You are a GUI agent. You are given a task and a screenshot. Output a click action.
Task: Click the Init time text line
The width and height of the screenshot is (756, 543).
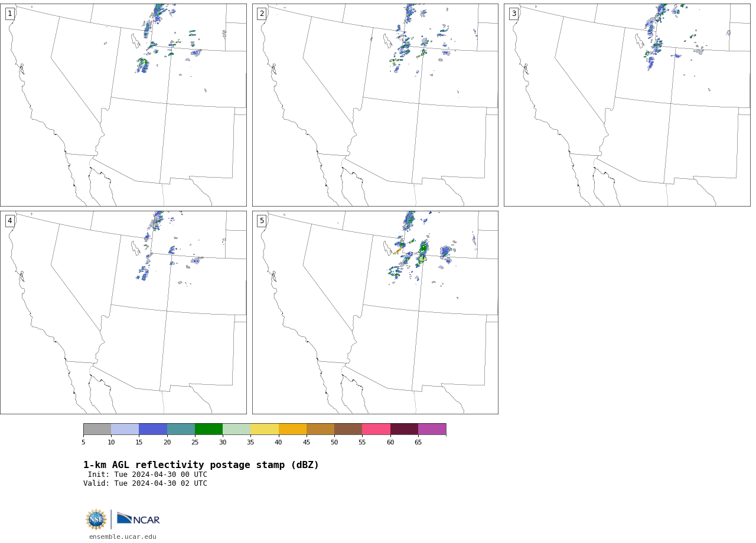148,475
